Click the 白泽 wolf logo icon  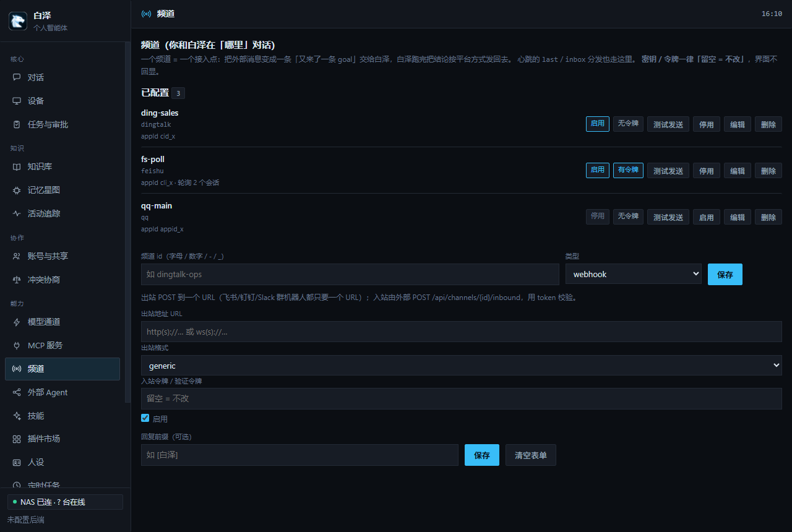[18, 21]
